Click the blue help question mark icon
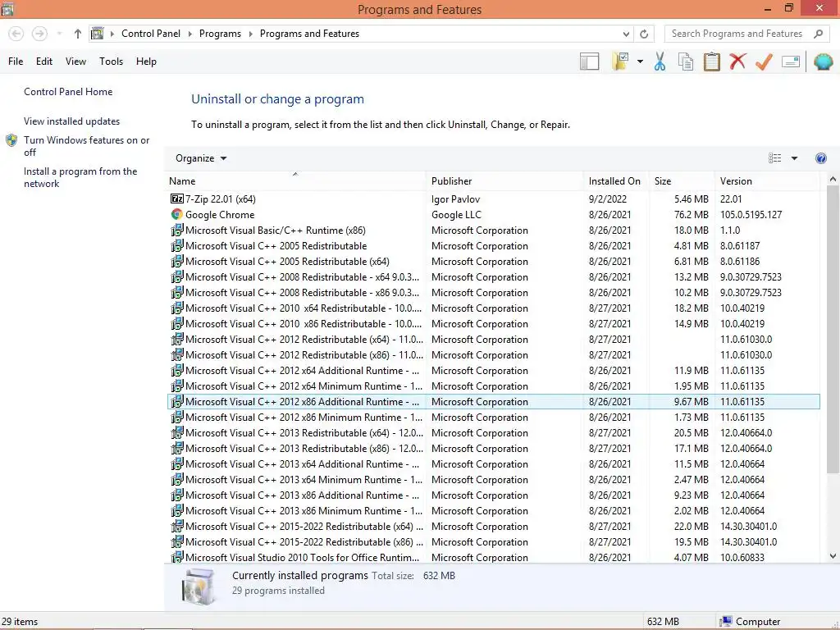840x630 pixels. point(820,158)
